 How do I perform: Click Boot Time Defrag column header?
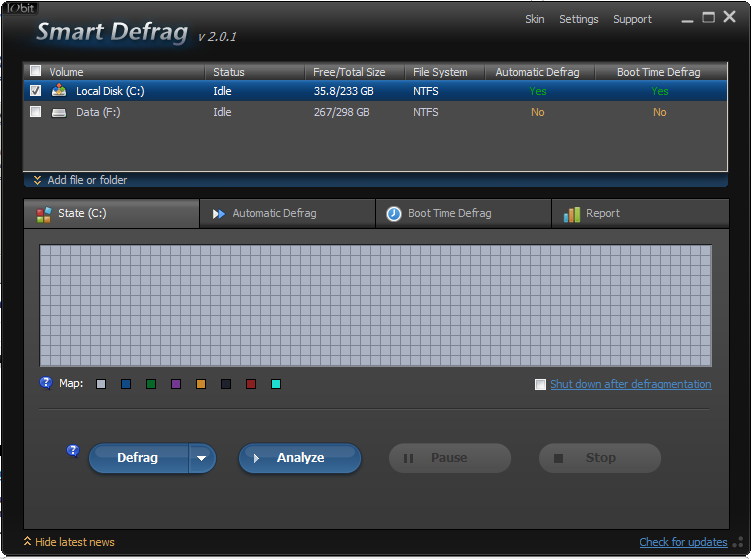[659, 72]
